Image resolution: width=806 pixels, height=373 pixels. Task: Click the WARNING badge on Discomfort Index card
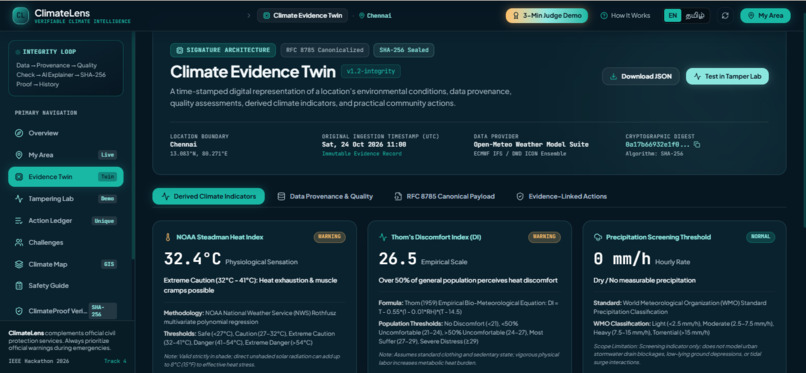(544, 237)
